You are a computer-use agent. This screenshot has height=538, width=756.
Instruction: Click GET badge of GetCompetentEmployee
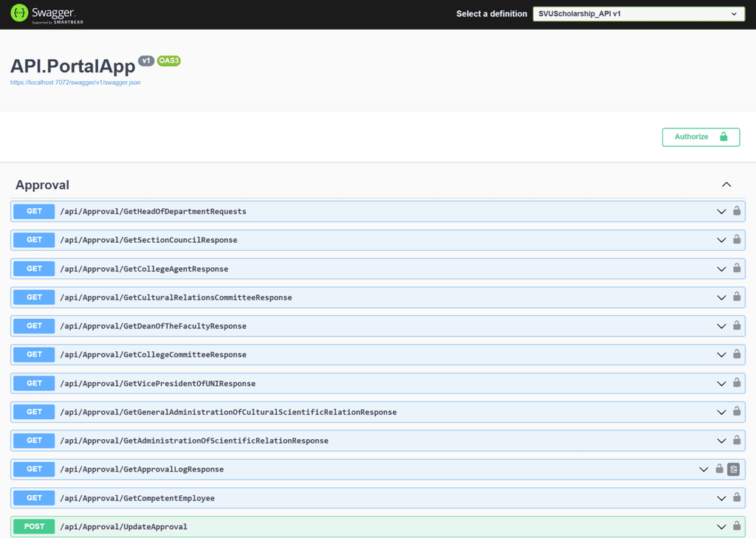click(x=34, y=498)
